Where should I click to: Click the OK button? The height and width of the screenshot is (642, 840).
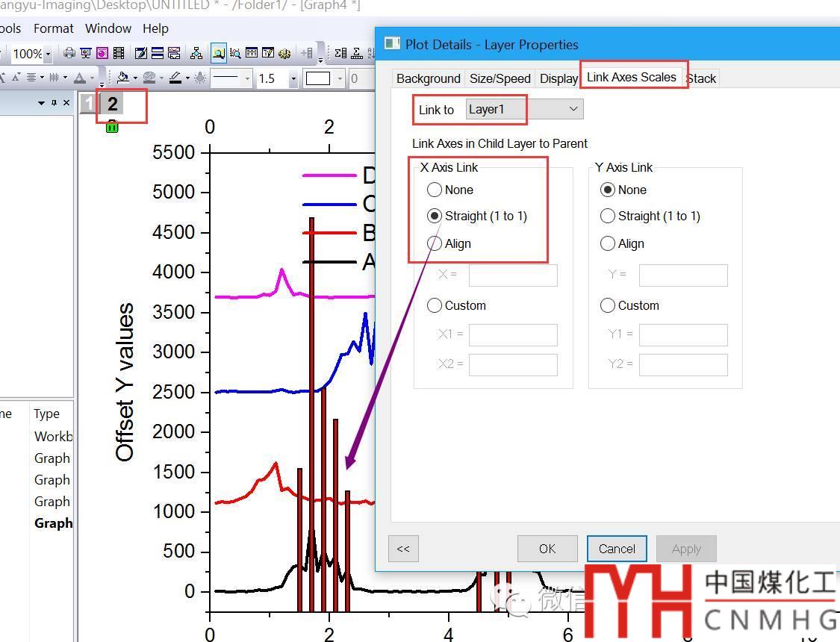547,549
